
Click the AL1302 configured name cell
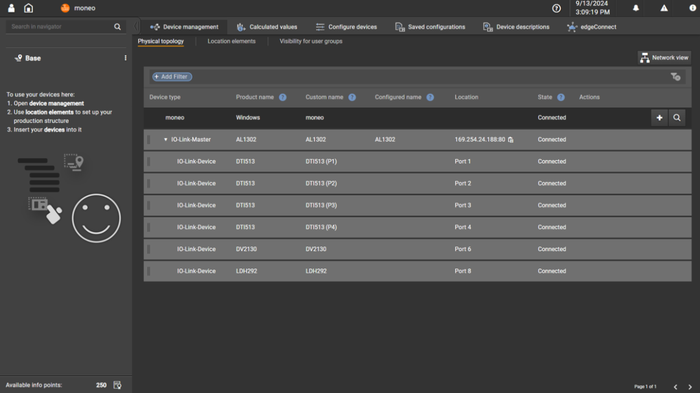385,139
